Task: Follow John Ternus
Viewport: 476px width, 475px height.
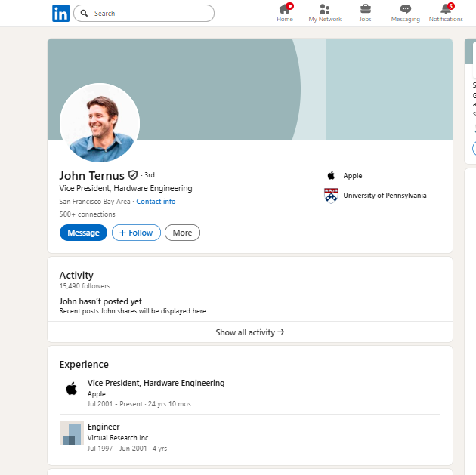Action: 136,233
